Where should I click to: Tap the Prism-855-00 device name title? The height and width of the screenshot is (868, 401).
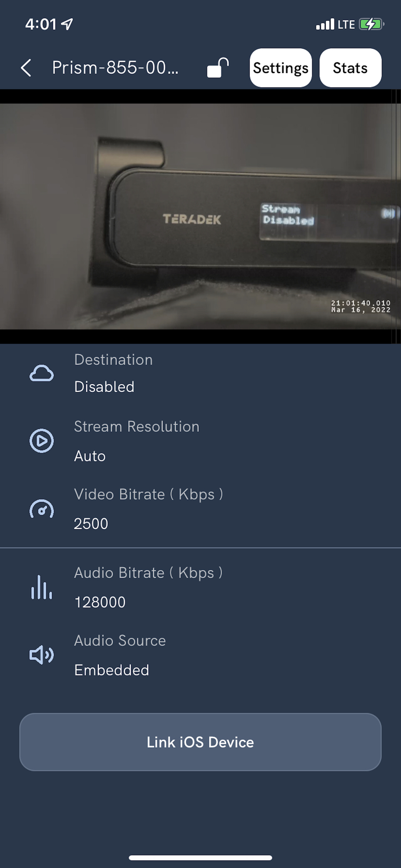(115, 68)
